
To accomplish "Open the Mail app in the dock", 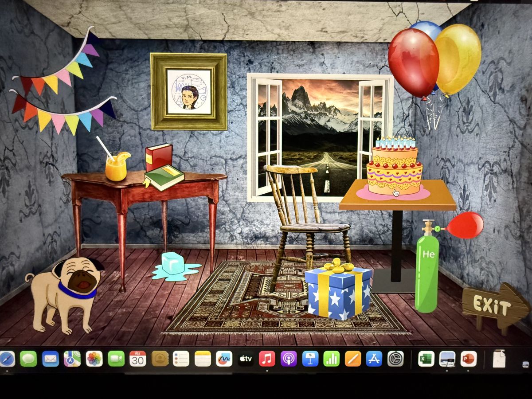I will pyautogui.click(x=51, y=359).
